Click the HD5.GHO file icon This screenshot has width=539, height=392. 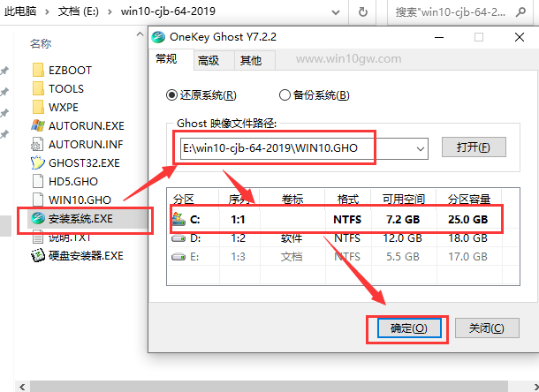point(37,181)
